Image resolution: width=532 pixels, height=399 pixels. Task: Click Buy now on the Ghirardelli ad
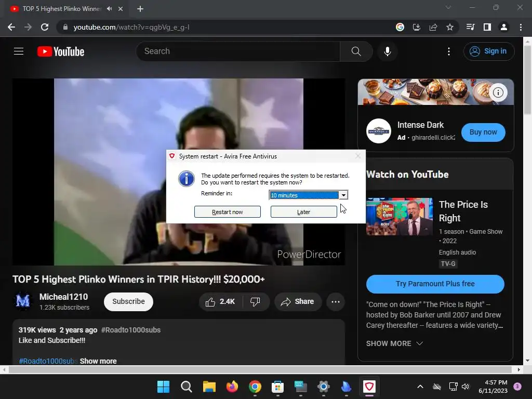483,132
